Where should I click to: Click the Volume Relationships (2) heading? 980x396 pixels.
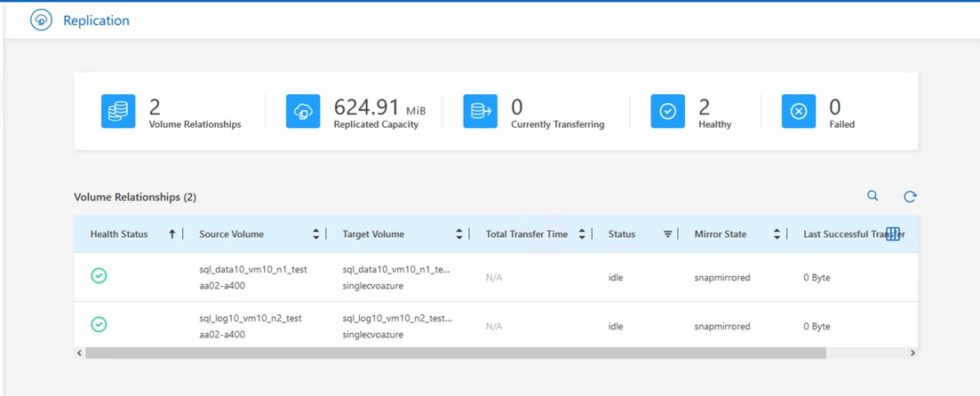(x=135, y=197)
